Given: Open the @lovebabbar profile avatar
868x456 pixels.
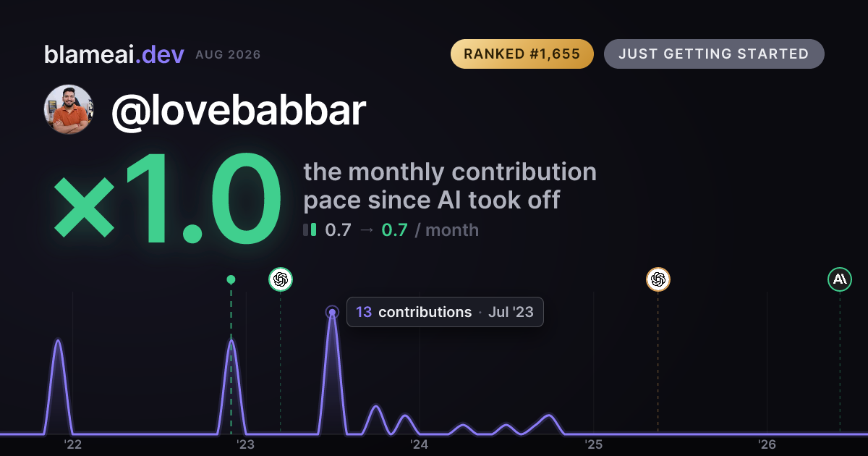Looking at the screenshot, I should click(x=69, y=109).
